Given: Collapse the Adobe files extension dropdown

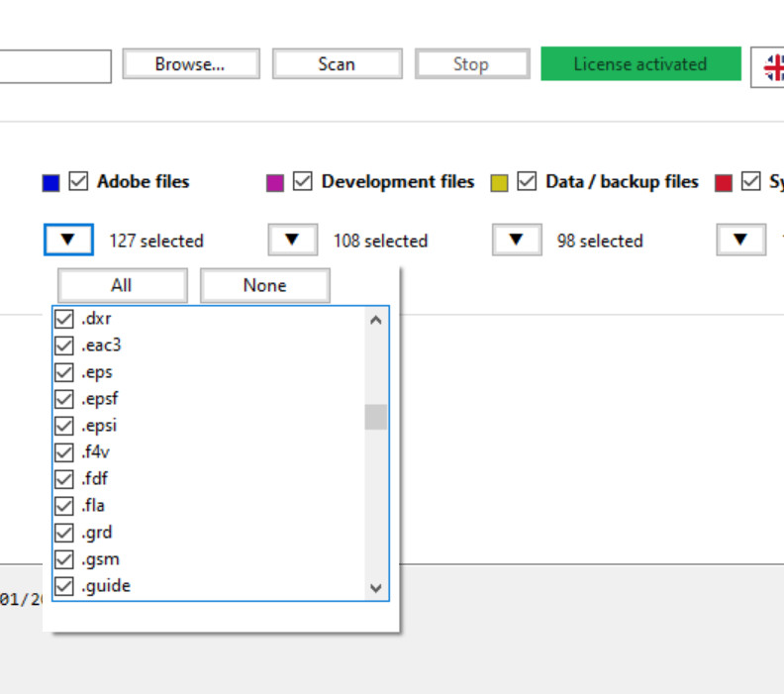Looking at the screenshot, I should click(68, 240).
